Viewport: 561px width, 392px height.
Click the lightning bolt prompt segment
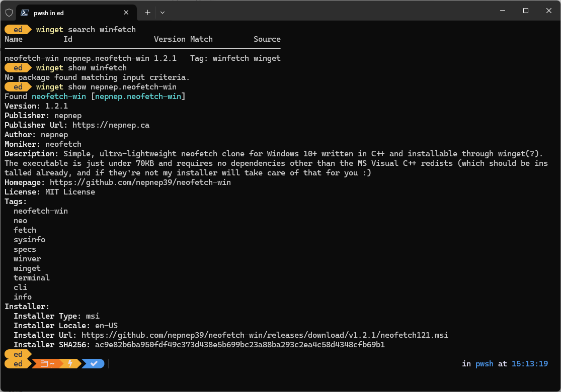click(x=70, y=363)
